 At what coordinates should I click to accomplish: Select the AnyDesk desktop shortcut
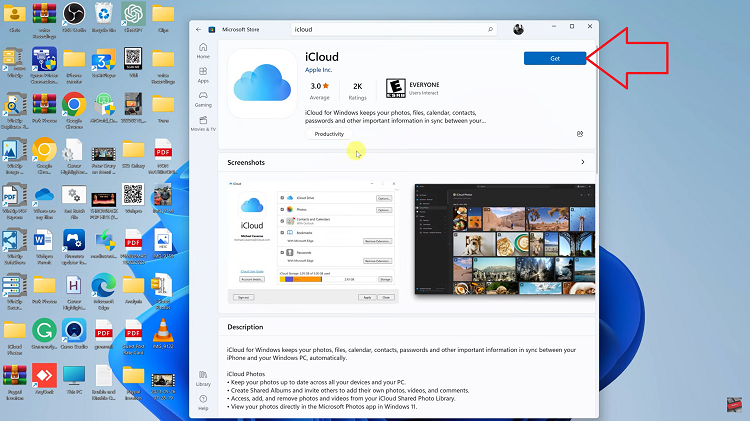pos(44,379)
